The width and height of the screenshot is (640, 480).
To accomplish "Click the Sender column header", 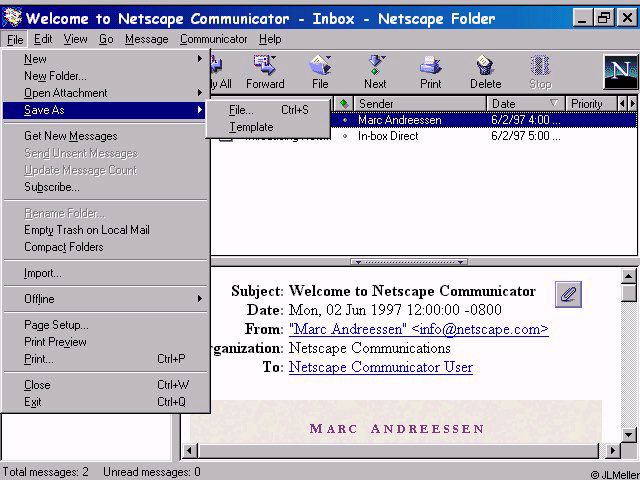I will pos(420,104).
